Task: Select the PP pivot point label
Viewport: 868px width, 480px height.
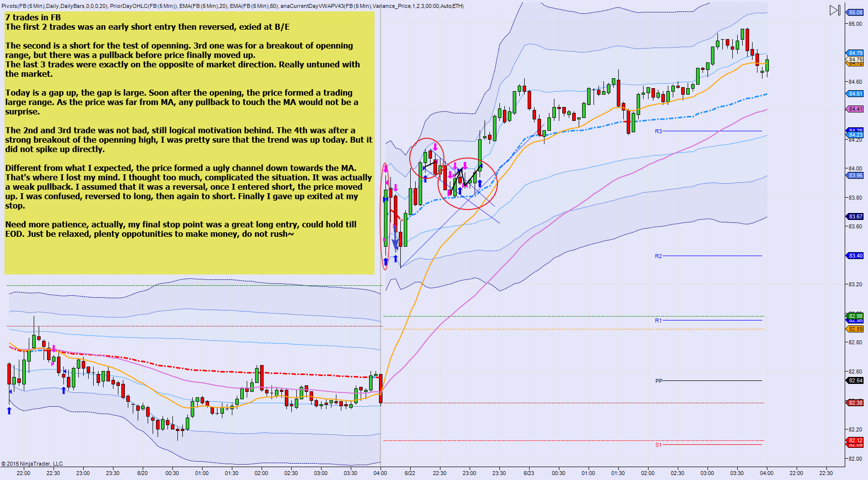Action: tap(658, 381)
